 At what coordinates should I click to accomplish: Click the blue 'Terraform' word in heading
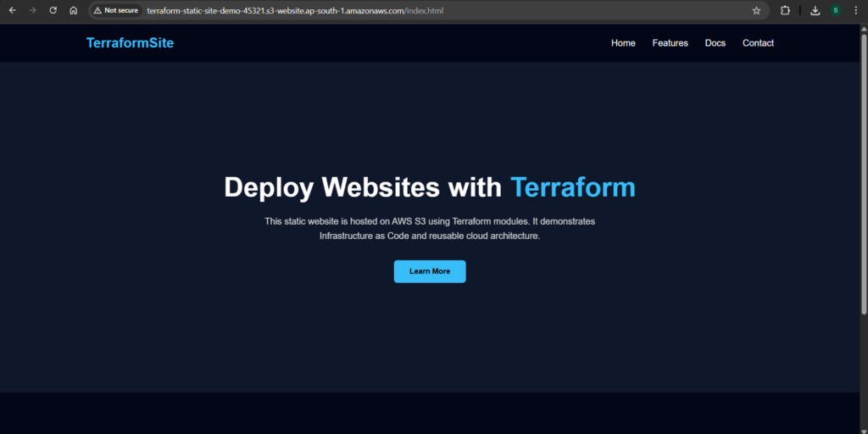coord(572,187)
